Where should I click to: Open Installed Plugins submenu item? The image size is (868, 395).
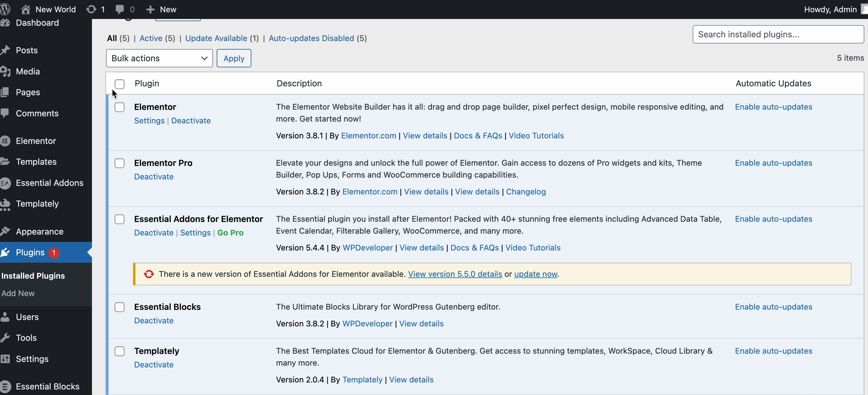point(33,276)
